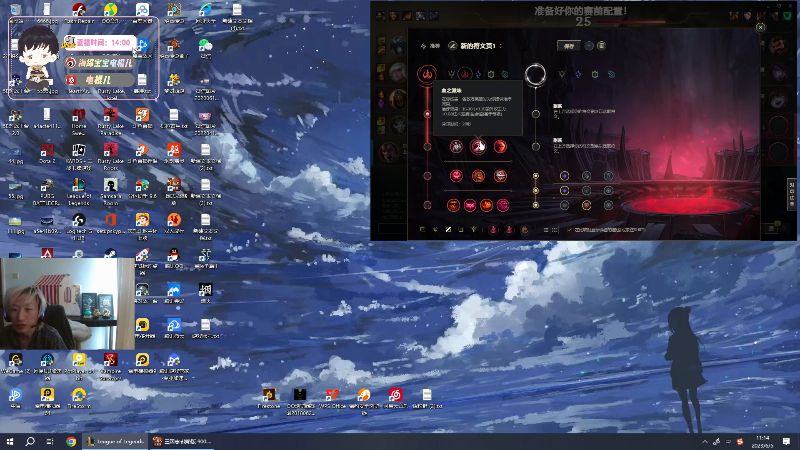Toggle checkbox at rune page bottom

pyautogui.click(x=569, y=230)
